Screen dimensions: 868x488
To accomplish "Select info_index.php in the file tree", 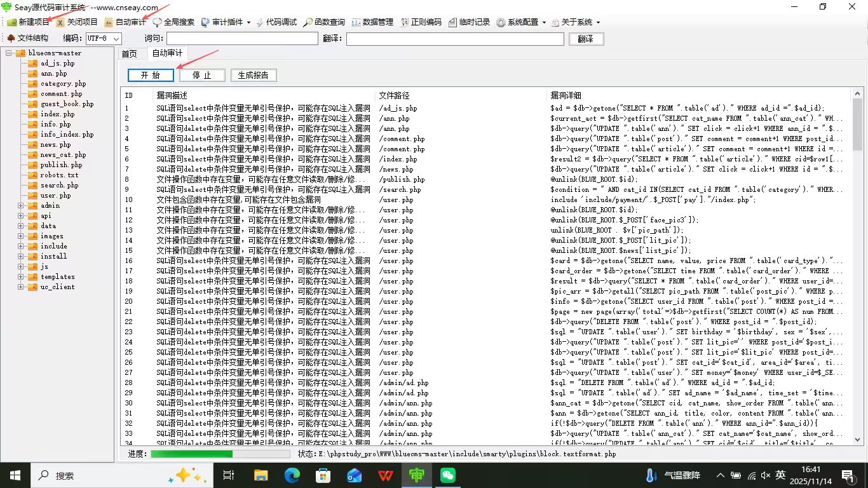I will click(67, 135).
